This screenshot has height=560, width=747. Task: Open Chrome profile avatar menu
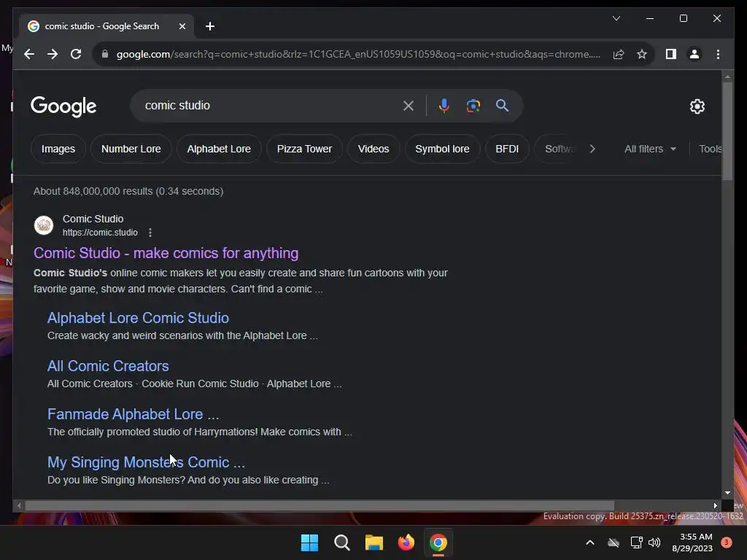point(694,54)
